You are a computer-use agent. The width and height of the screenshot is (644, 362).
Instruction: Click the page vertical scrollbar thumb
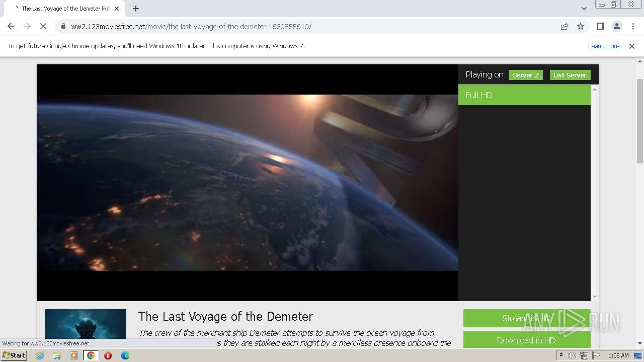click(640, 121)
